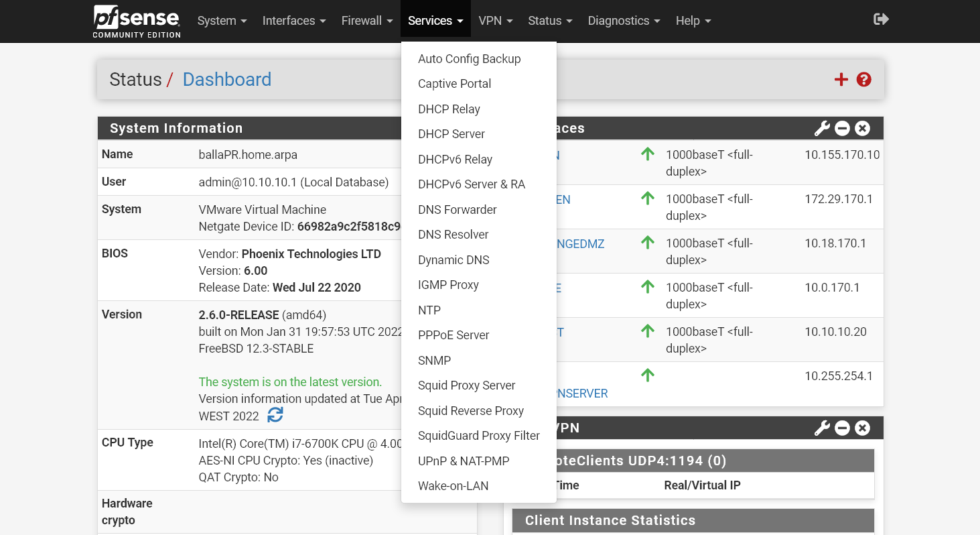
Task: Open the Dashboard breadcrumb link
Action: click(x=226, y=79)
